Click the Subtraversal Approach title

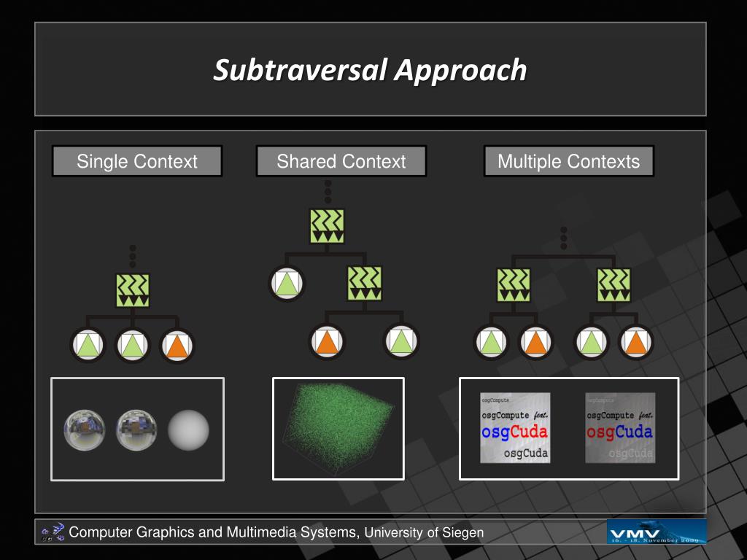[370, 70]
